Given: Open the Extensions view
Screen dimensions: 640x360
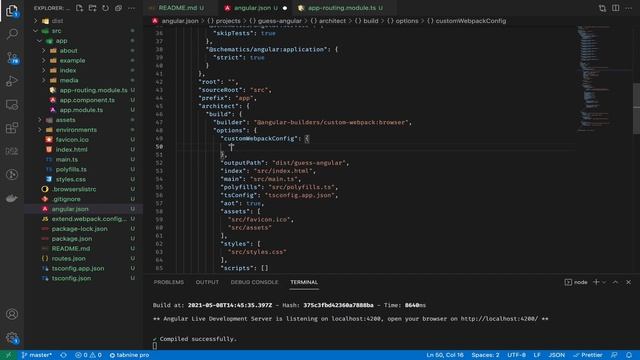Looking at the screenshot, I should click(x=12, y=128).
